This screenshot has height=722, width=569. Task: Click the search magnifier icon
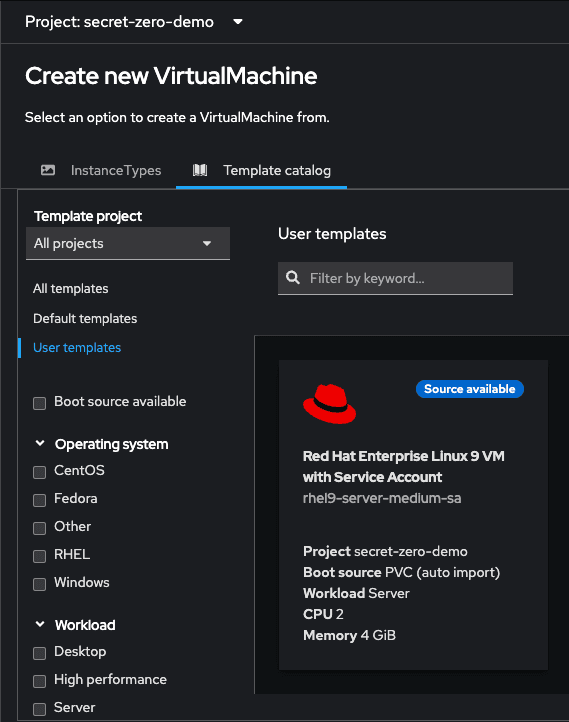[x=293, y=278]
